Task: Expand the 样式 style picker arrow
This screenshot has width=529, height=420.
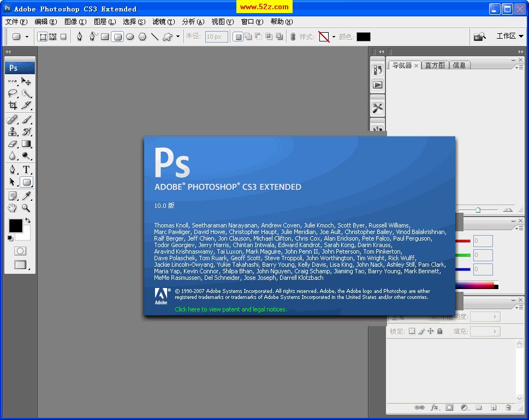Action: point(334,37)
